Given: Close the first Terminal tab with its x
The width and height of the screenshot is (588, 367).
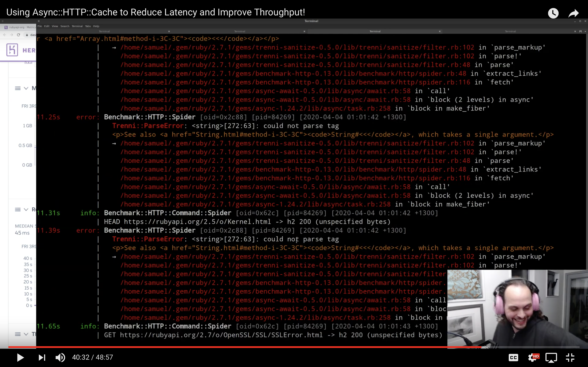Looking at the screenshot, I should coord(169,31).
